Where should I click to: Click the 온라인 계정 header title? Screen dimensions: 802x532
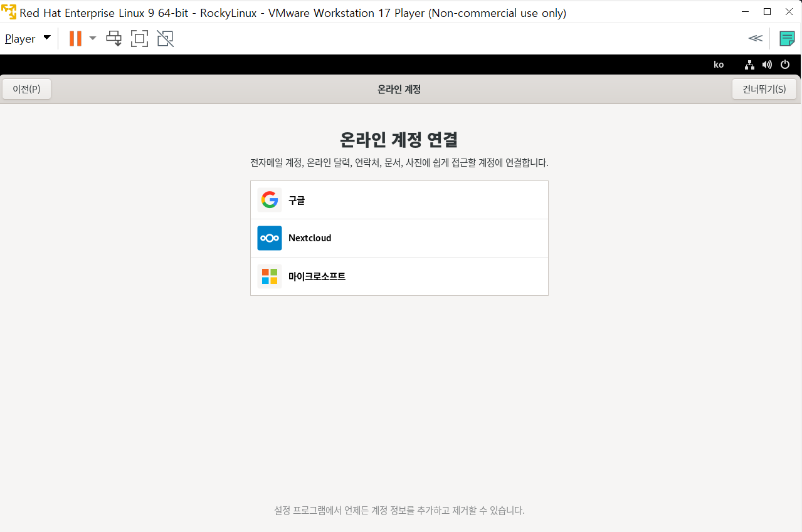tap(399, 89)
